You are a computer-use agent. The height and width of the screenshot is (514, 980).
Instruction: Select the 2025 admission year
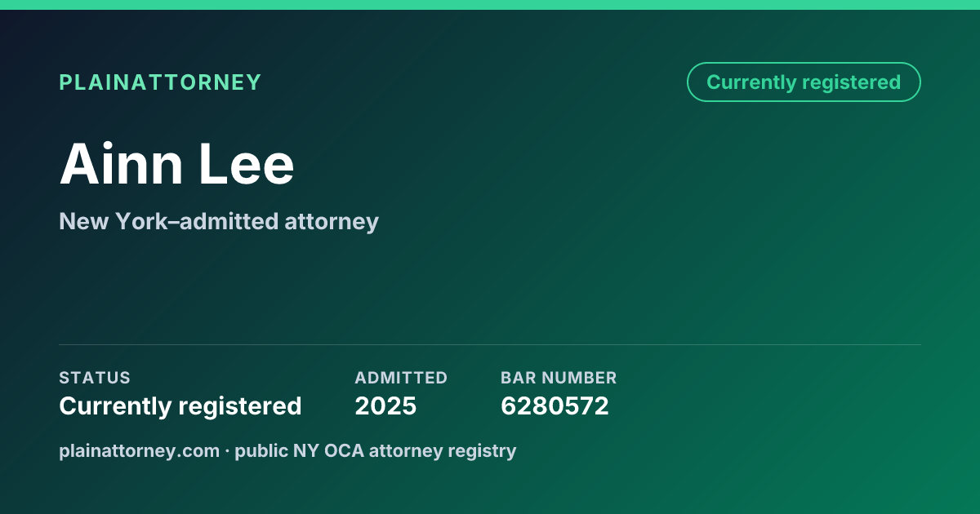point(385,405)
